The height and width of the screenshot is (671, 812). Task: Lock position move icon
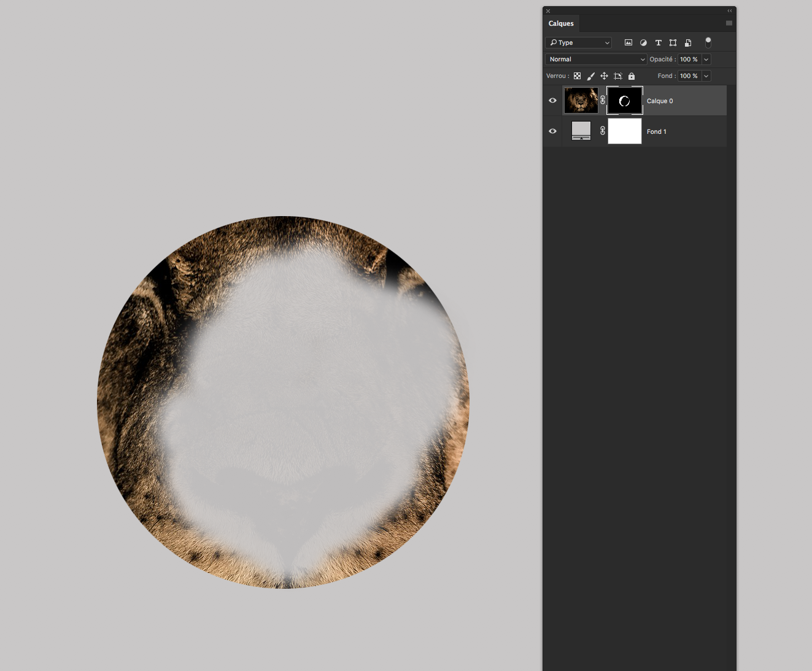[x=604, y=76]
